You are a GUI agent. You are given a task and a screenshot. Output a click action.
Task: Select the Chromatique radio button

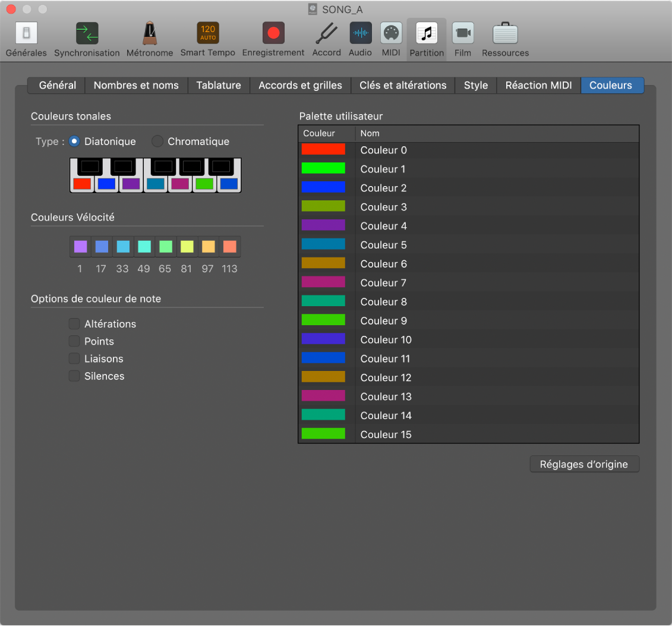157,141
